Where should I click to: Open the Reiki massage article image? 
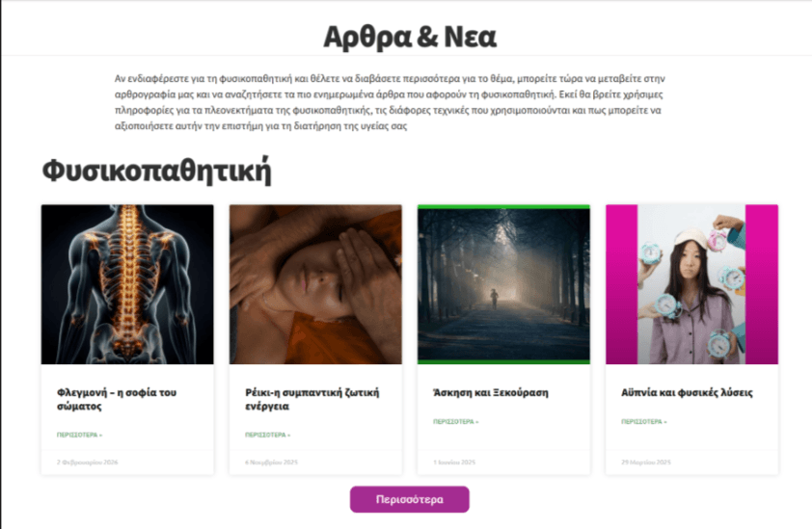click(315, 284)
